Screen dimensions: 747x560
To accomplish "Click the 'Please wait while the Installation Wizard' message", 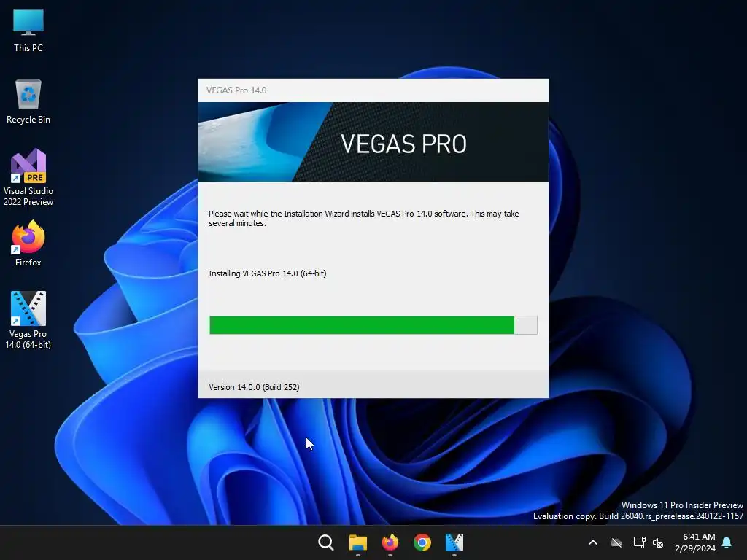I will click(x=364, y=218).
